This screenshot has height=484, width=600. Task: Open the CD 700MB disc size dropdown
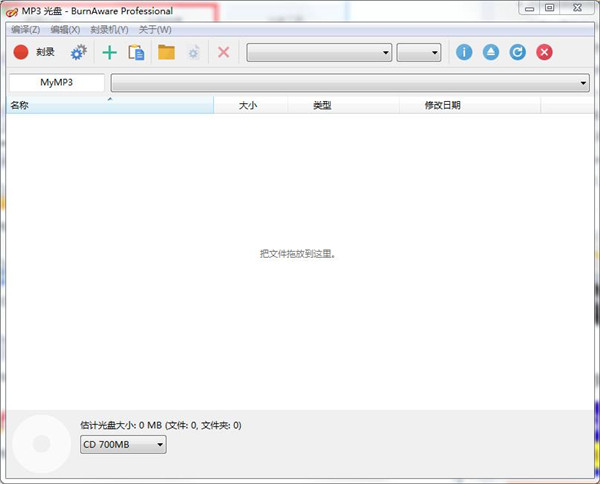[x=123, y=444]
